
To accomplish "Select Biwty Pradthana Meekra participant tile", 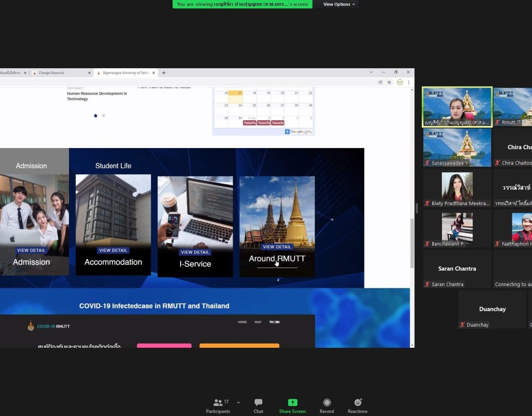I will coord(457,188).
